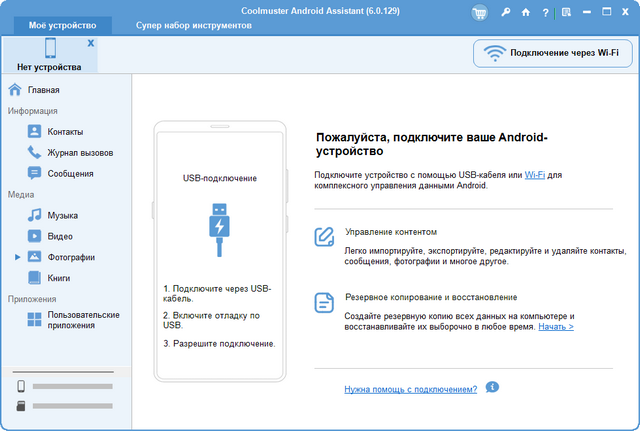
Task: Open the shopping cart purchase icon
Action: coord(480,13)
